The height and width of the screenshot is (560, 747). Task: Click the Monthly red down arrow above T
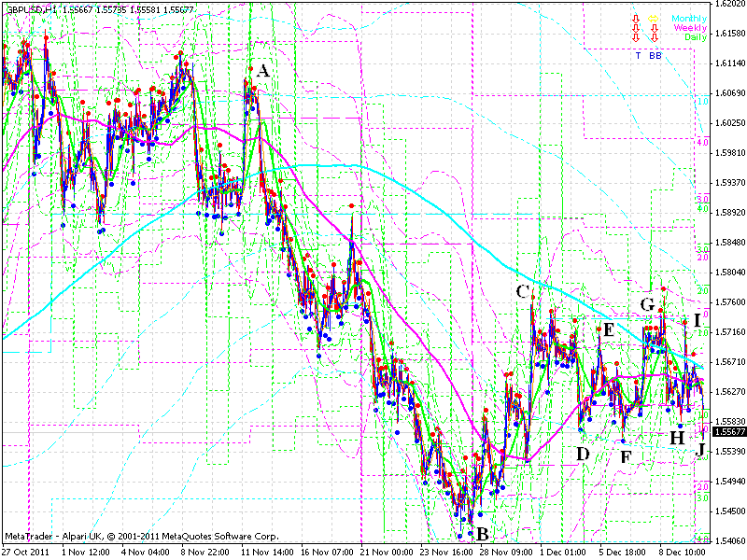tap(636, 19)
